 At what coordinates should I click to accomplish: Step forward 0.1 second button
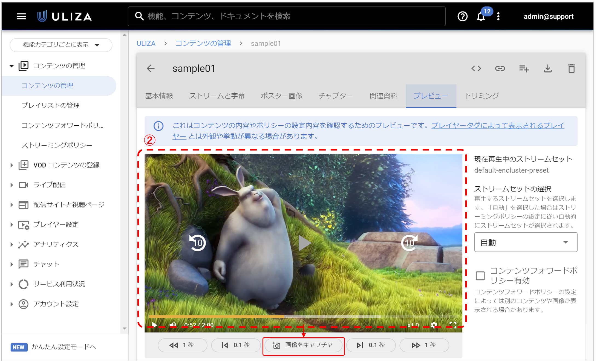coord(371,345)
